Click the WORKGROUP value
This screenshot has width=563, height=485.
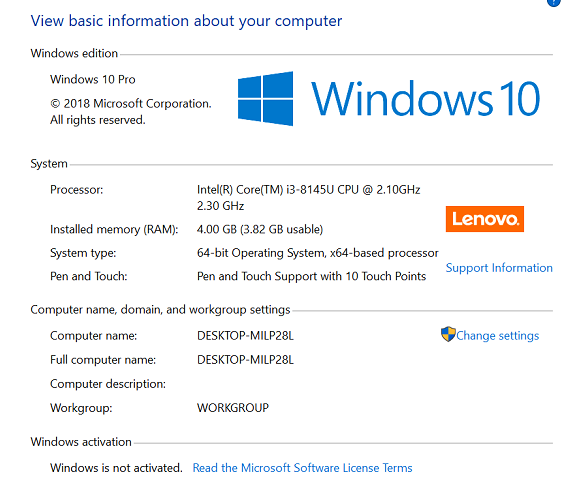pyautogui.click(x=233, y=408)
